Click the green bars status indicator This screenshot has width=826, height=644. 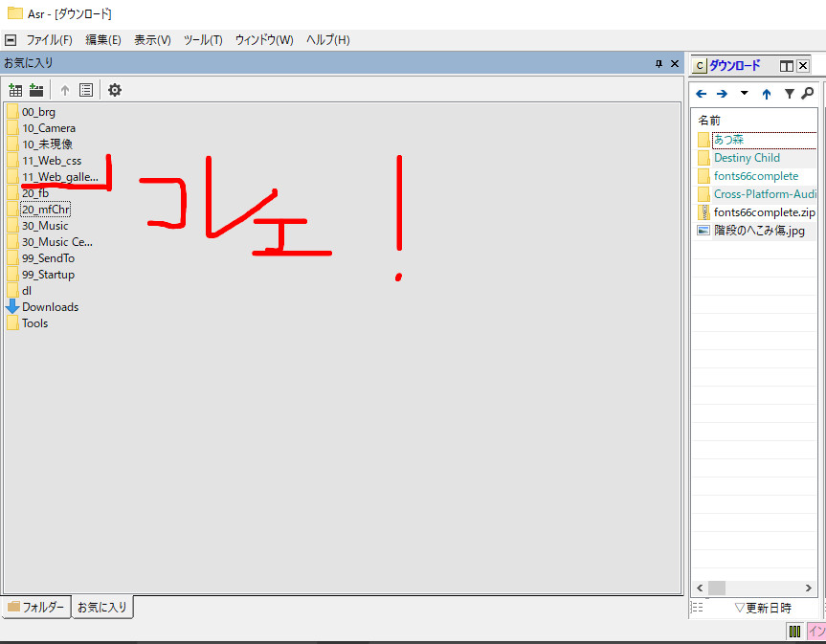click(x=795, y=631)
